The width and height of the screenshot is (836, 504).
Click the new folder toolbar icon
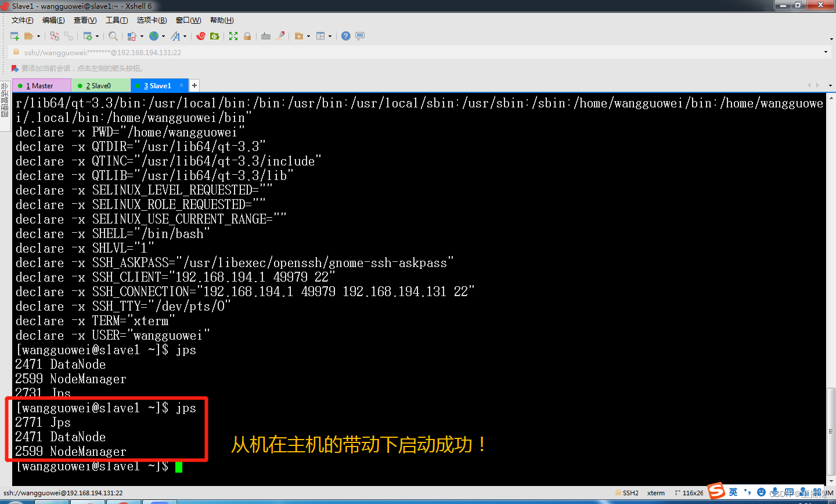click(299, 36)
